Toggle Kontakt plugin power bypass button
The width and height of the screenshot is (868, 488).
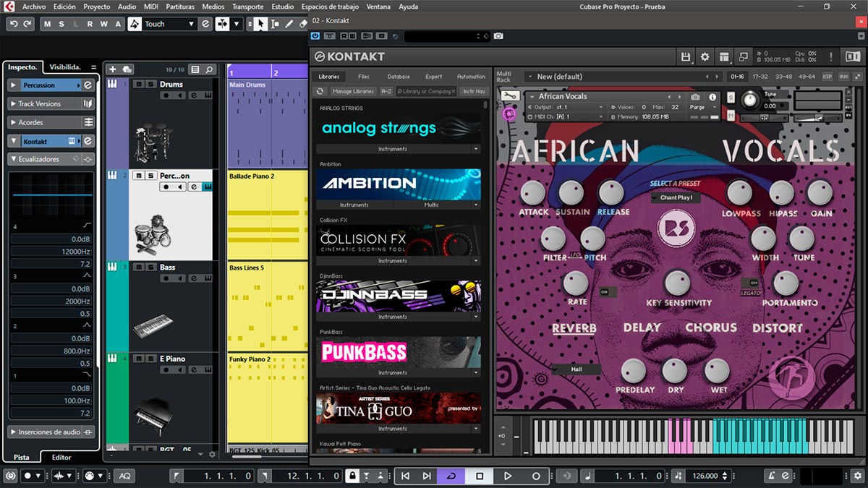315,35
